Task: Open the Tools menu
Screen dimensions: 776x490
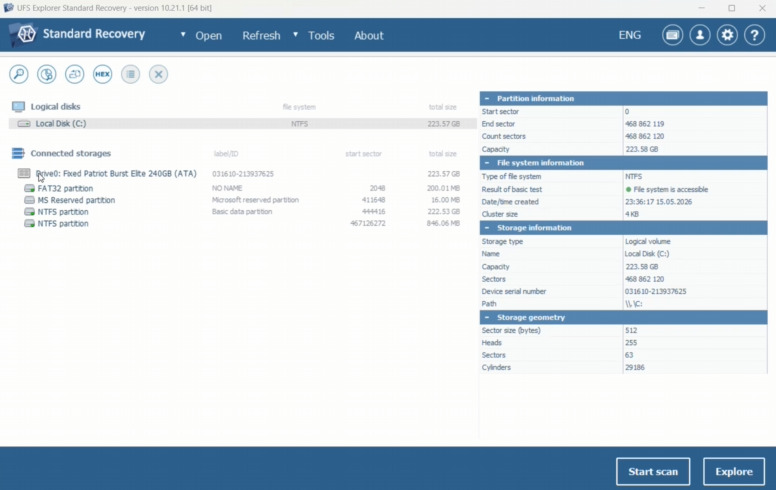Action: (x=321, y=36)
